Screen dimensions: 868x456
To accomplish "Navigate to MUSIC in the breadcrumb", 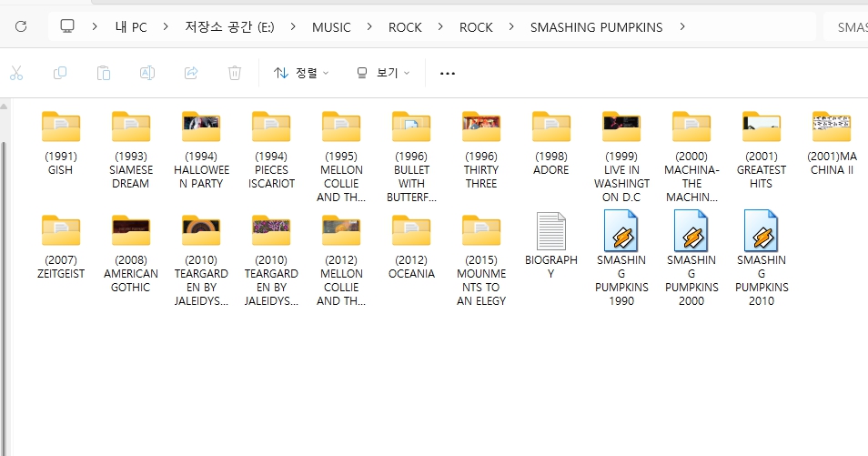I will 331,26.
